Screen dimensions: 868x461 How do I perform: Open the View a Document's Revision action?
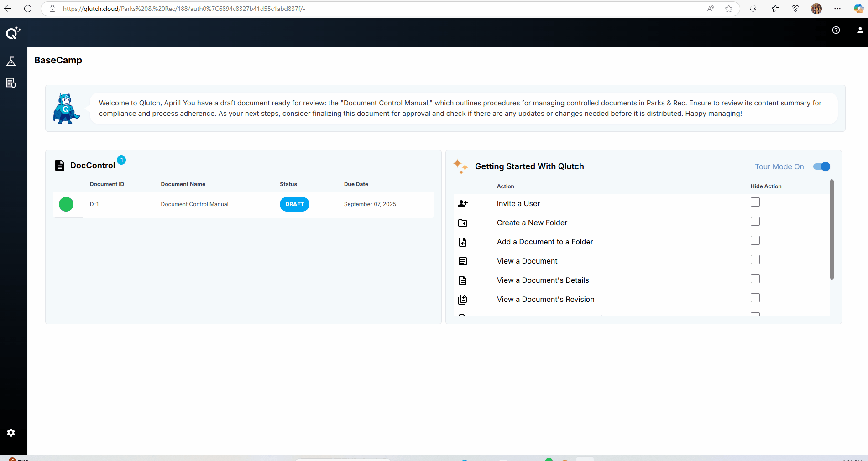546,300
